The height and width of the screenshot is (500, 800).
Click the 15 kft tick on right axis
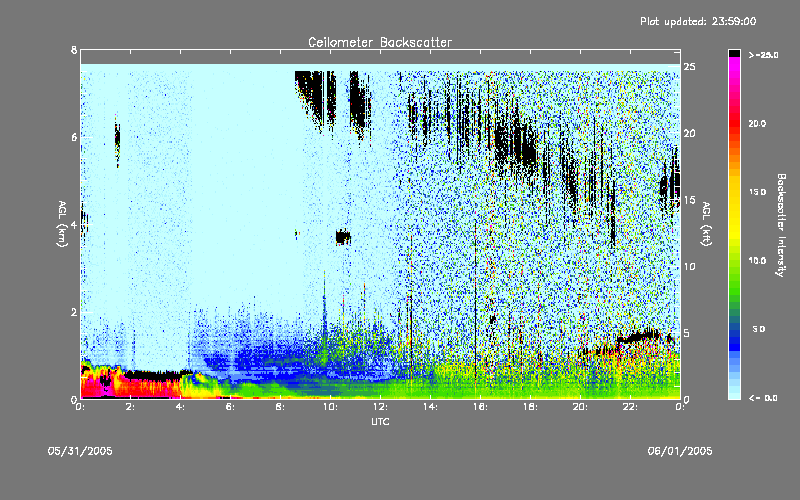click(x=689, y=200)
